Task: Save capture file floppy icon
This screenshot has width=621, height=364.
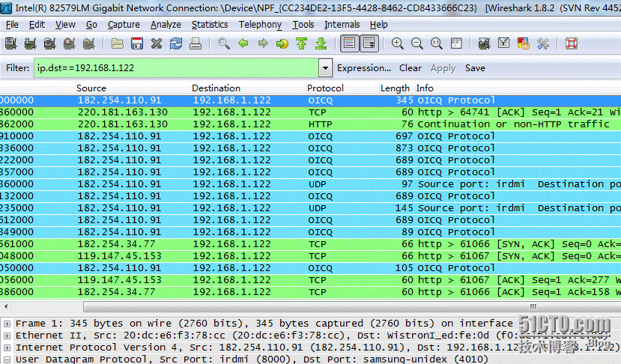Action: 137,43
